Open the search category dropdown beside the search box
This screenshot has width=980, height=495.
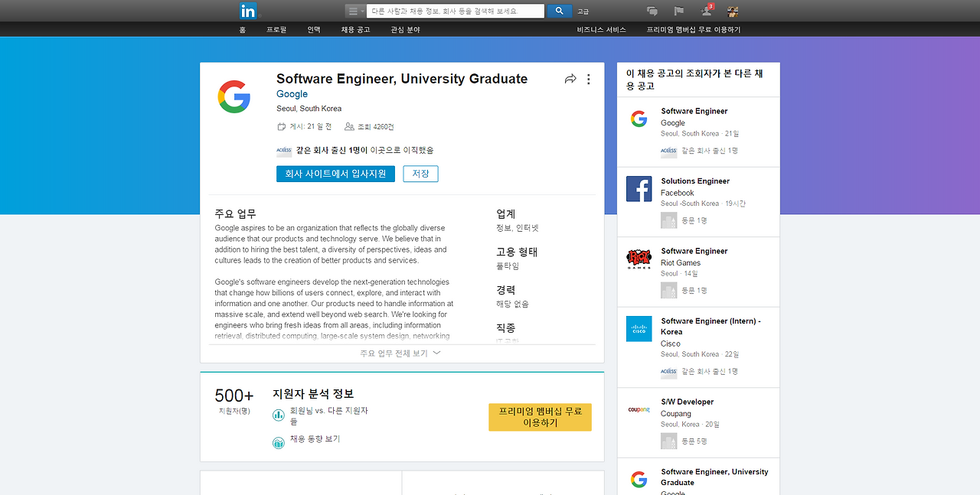coord(354,11)
